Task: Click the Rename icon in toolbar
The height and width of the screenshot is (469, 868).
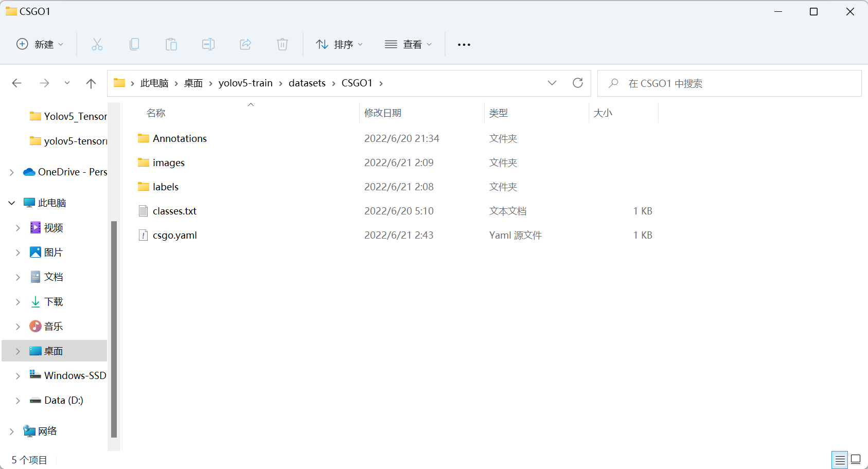Action: (x=208, y=44)
